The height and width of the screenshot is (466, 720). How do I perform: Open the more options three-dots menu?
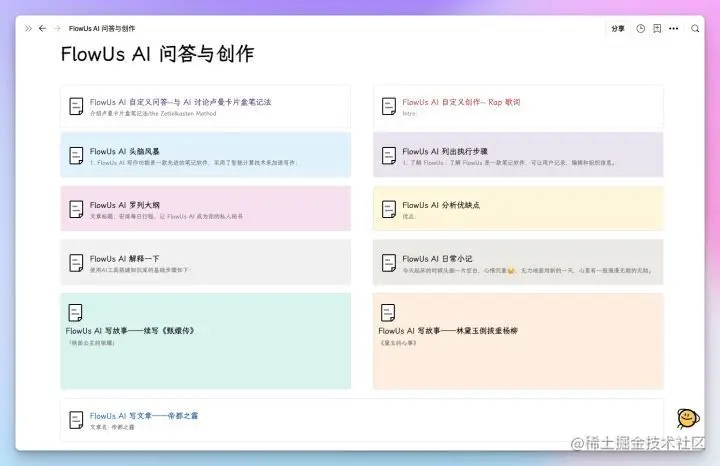tap(674, 28)
